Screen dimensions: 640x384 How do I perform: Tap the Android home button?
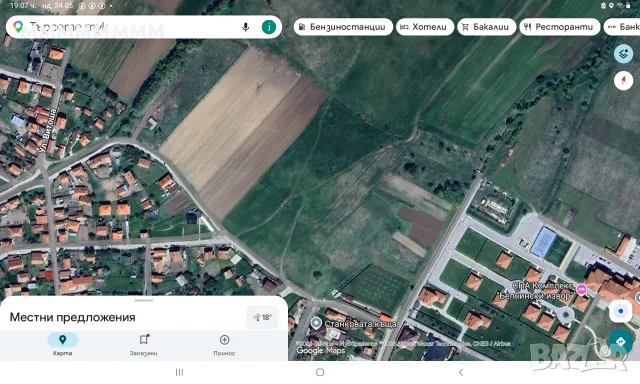pyautogui.click(x=320, y=372)
